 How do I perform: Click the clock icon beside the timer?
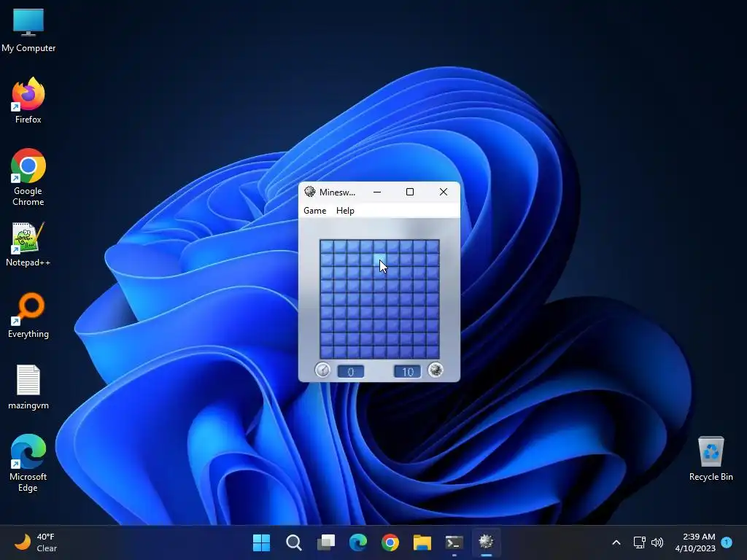pyautogui.click(x=322, y=370)
